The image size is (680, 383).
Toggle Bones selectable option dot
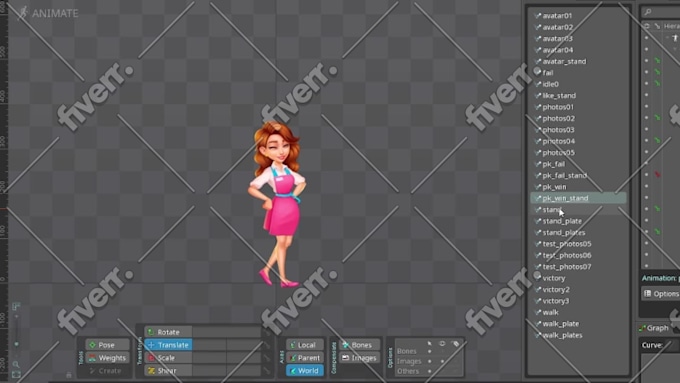430,351
